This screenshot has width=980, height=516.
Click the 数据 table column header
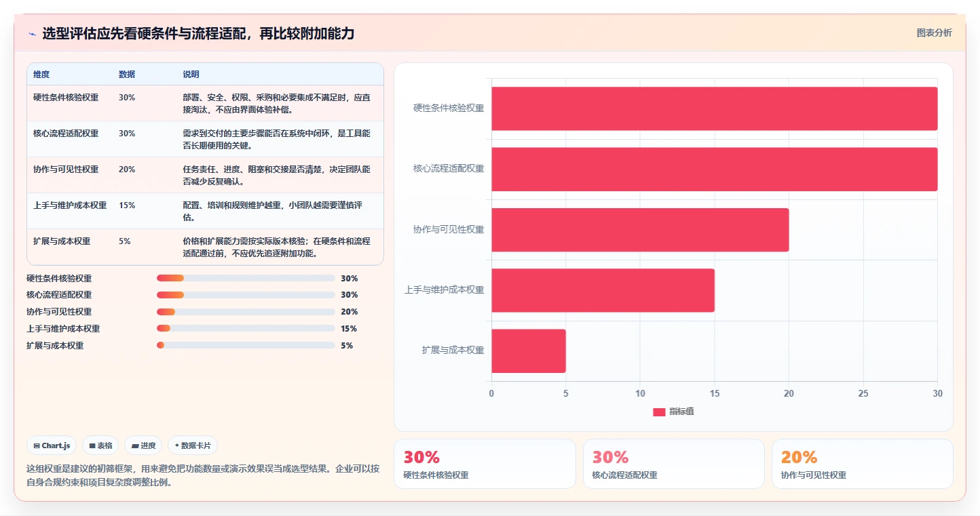tap(127, 74)
